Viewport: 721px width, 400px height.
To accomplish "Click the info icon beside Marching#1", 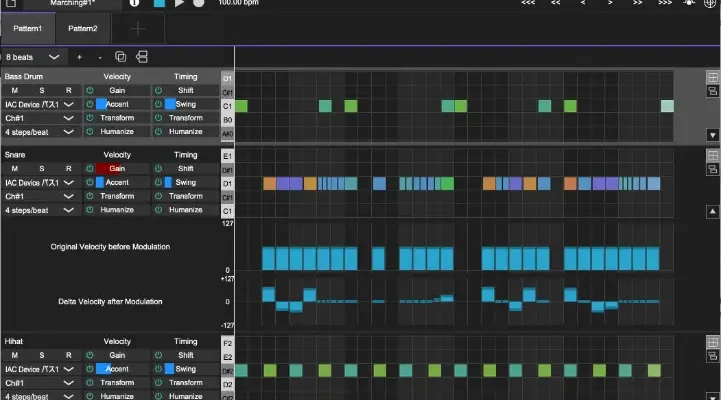I will (x=134, y=4).
